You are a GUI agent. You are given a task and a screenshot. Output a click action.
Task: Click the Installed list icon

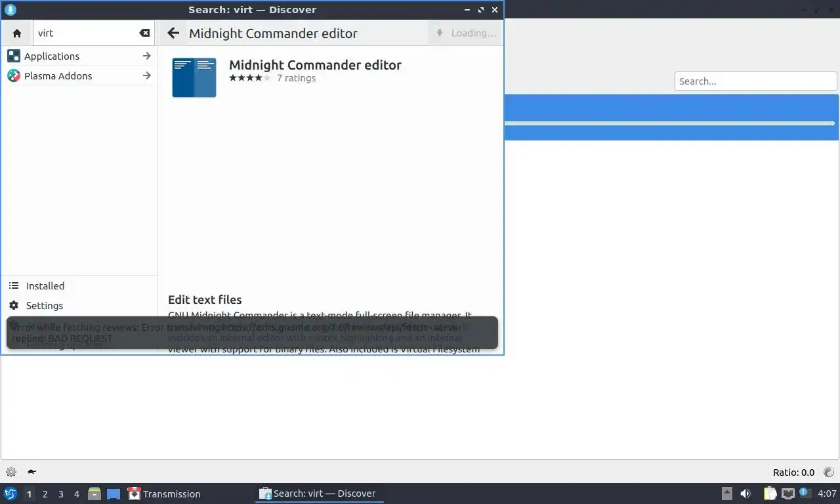pos(13,286)
